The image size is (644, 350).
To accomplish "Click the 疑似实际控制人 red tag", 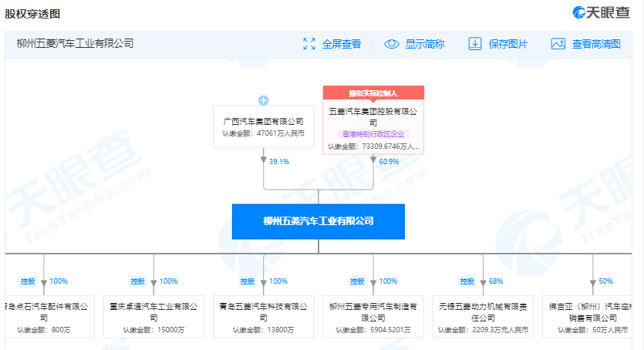I will (373, 93).
